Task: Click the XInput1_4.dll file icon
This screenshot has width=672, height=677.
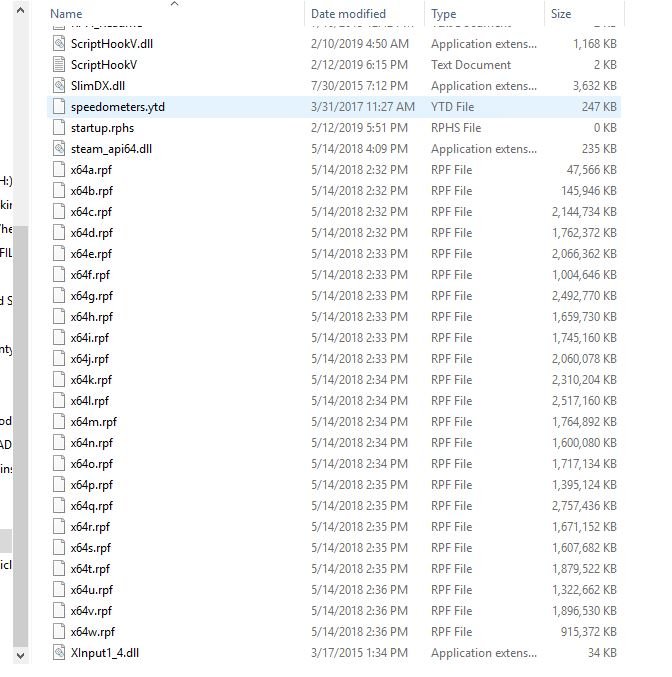Action: pos(59,653)
